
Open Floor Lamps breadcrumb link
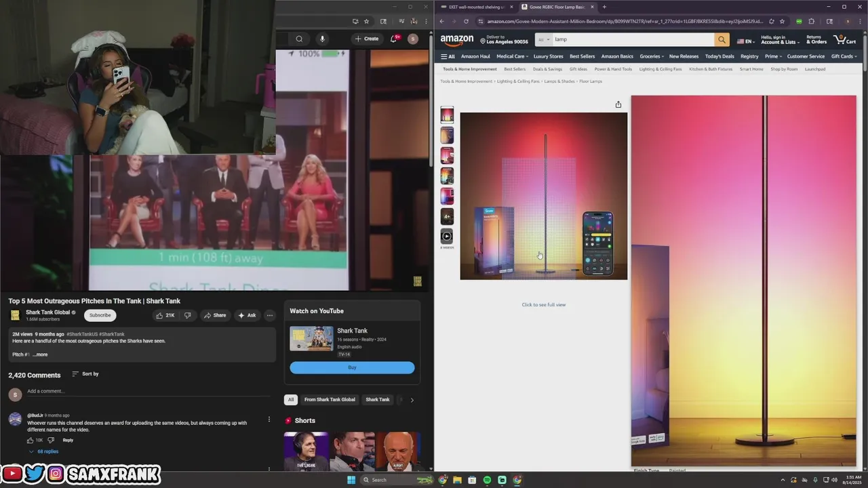(x=591, y=81)
